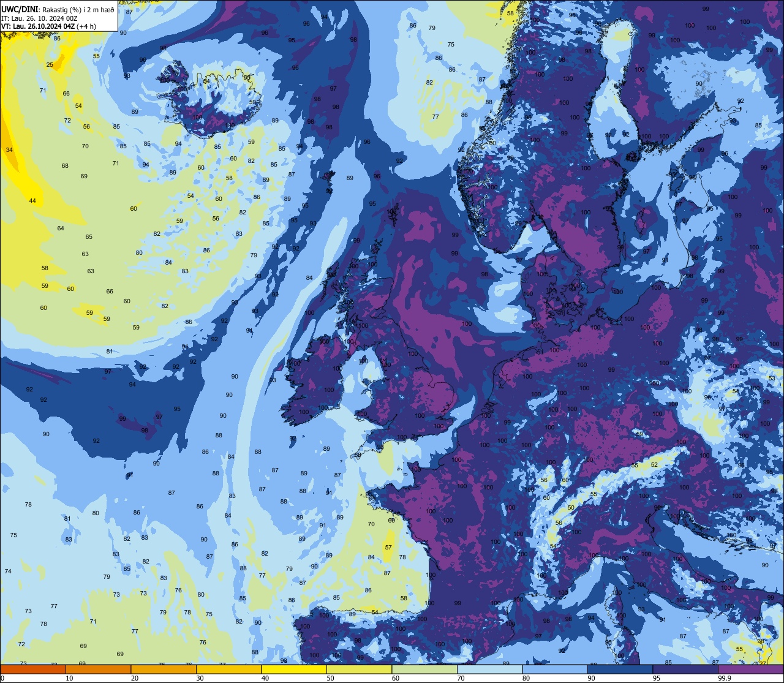Choose the pale blue 70–80 legend segment
The height and width of the screenshot is (683, 784).
tap(489, 669)
